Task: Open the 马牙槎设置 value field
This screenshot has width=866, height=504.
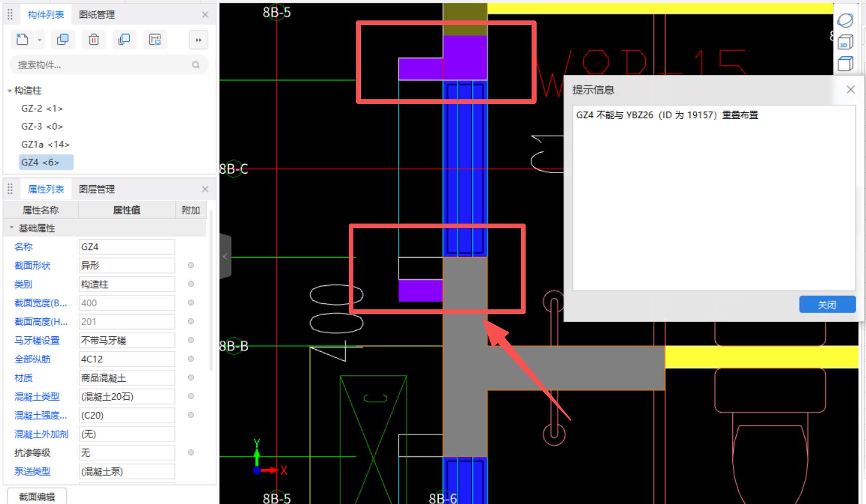Action: (127, 340)
